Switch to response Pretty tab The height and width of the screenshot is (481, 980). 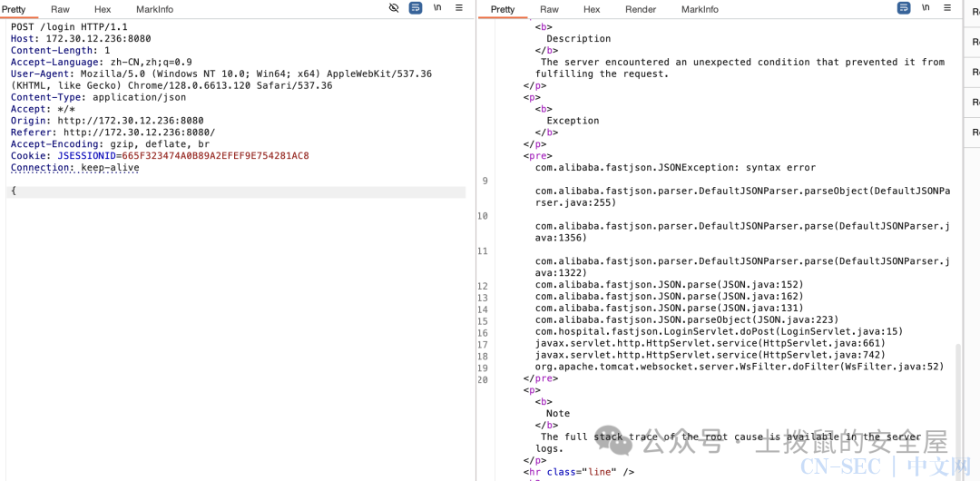pos(503,9)
